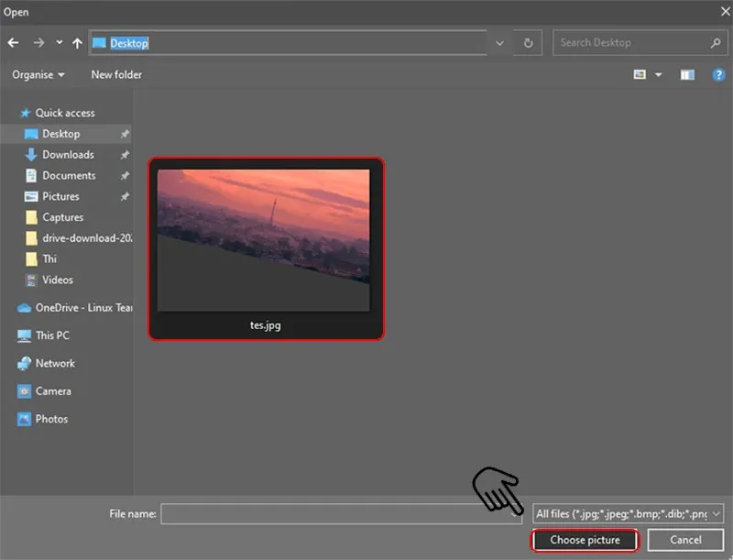The image size is (733, 560).
Task: Toggle the preview pane icon
Action: [687, 74]
